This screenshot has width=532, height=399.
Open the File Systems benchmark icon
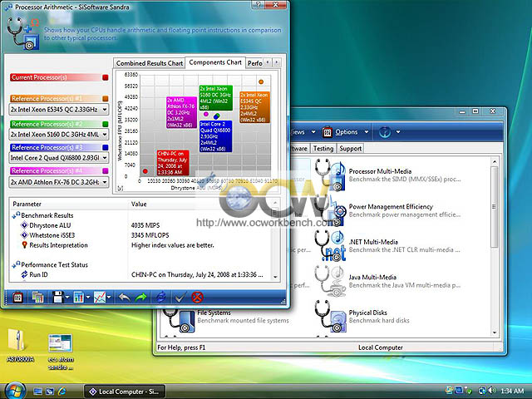[x=178, y=320]
